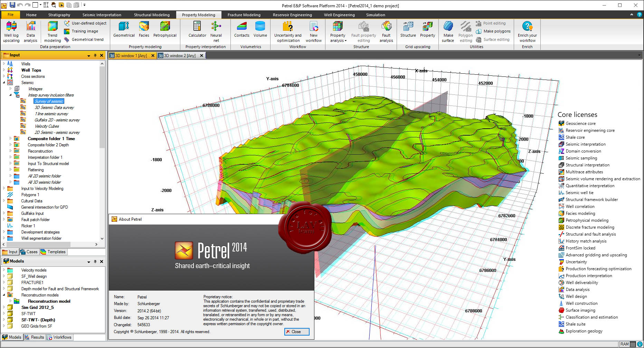Switch to the Home ribbon tab
Image resolution: width=644 pixels, height=348 pixels.
31,15
